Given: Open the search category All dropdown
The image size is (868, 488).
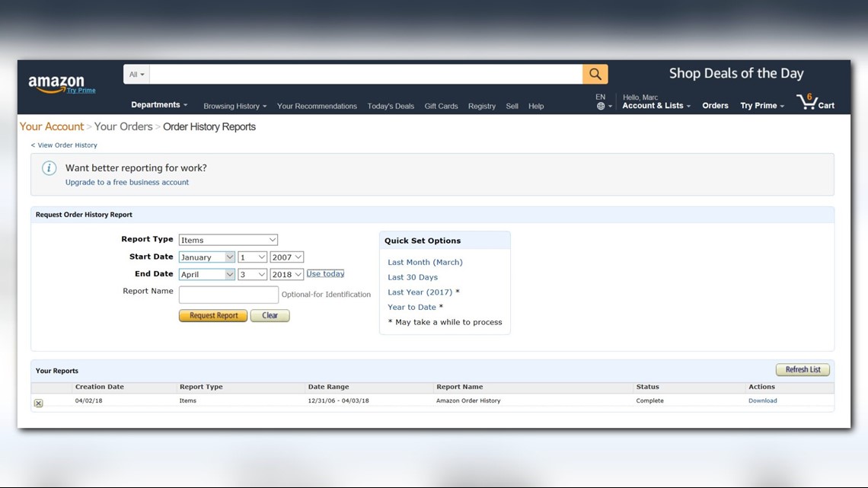Looking at the screenshot, I should tap(136, 75).
